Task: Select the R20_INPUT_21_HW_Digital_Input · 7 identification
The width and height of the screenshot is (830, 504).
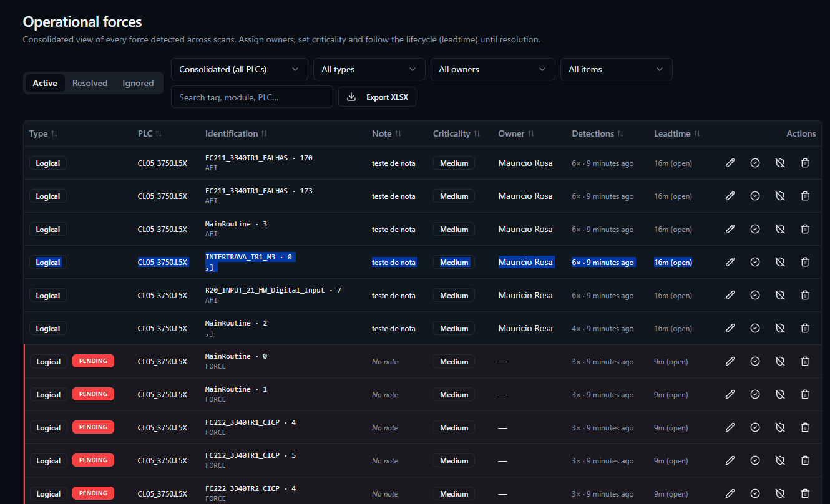Action: [273, 290]
